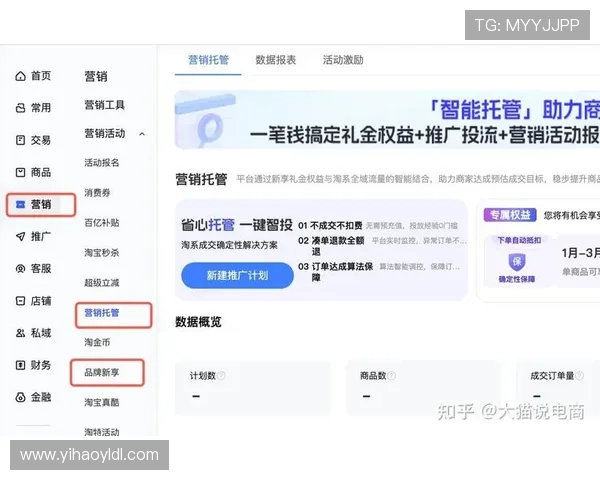Click the 下单自动抵扣 label
Viewport: 600px width, 480px height.
(518, 240)
